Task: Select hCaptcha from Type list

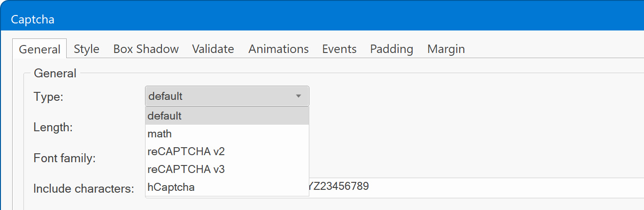Action: (x=227, y=187)
